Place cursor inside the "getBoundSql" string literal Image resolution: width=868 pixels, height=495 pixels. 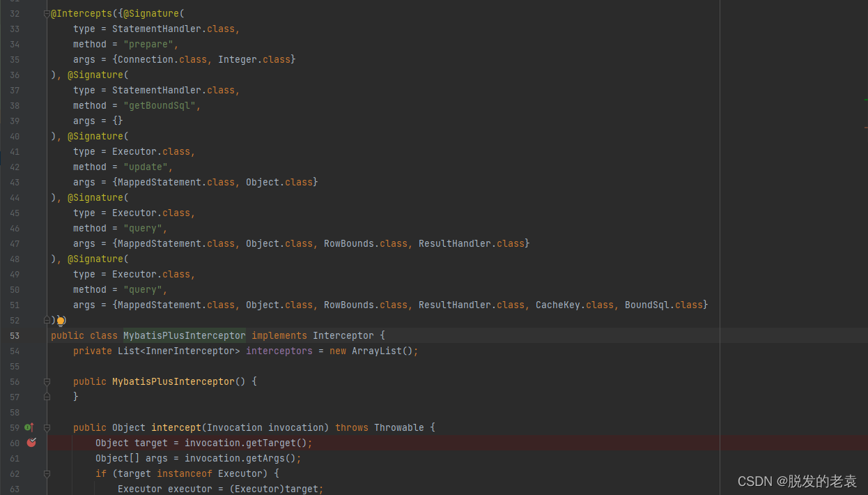coord(159,105)
